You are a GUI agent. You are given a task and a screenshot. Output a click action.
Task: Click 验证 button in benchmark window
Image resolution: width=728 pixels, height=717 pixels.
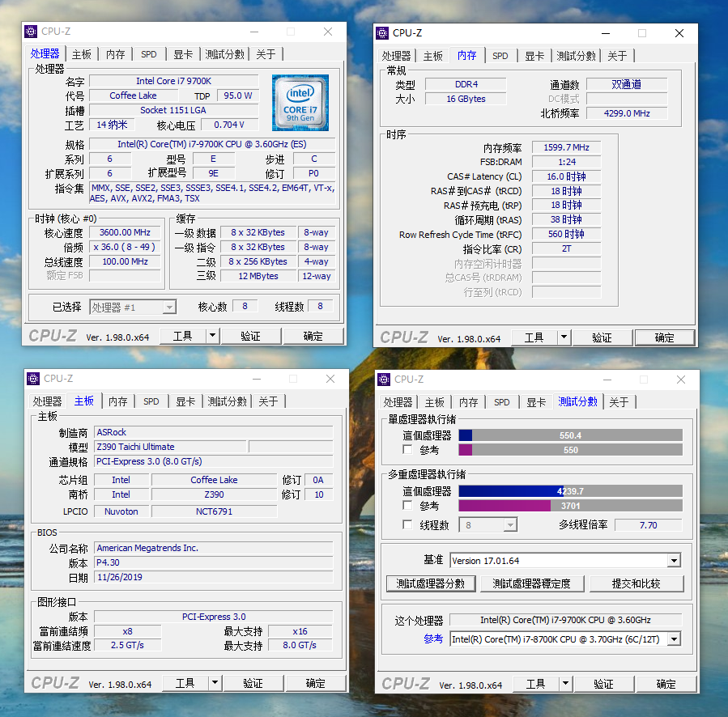[x=603, y=684]
